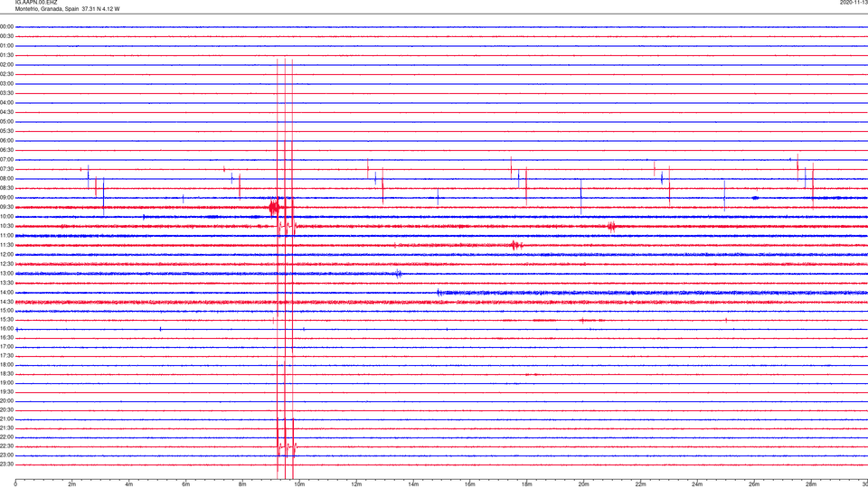The image size is (868, 488).
Task: Select the 20:00 time label
Action: (6, 401)
